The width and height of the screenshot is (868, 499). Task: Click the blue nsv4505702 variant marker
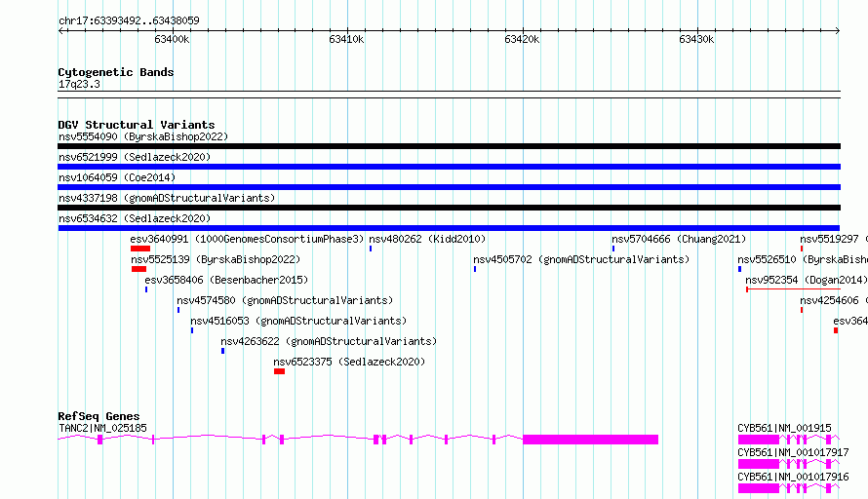(474, 269)
